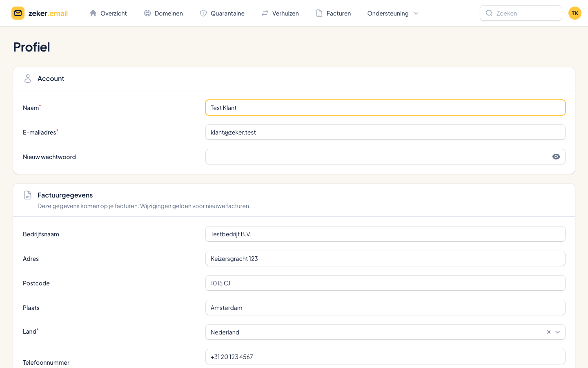This screenshot has width=588, height=368.
Task: Edit the Postcode field 1015 CJ
Action: [x=385, y=283]
